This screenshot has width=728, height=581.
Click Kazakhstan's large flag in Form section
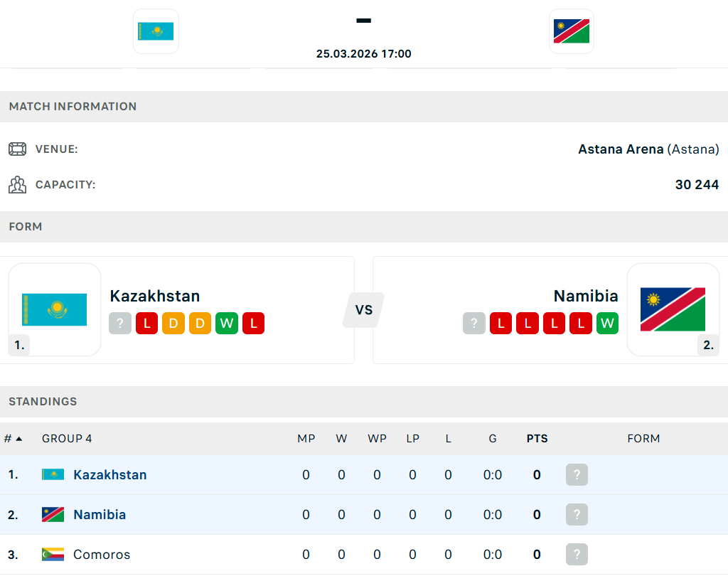tap(55, 309)
